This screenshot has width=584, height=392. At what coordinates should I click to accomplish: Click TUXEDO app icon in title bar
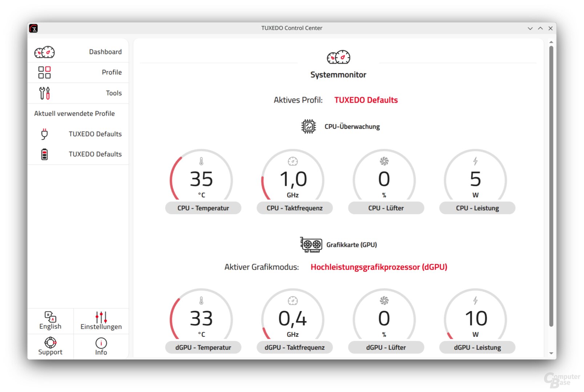tap(33, 28)
